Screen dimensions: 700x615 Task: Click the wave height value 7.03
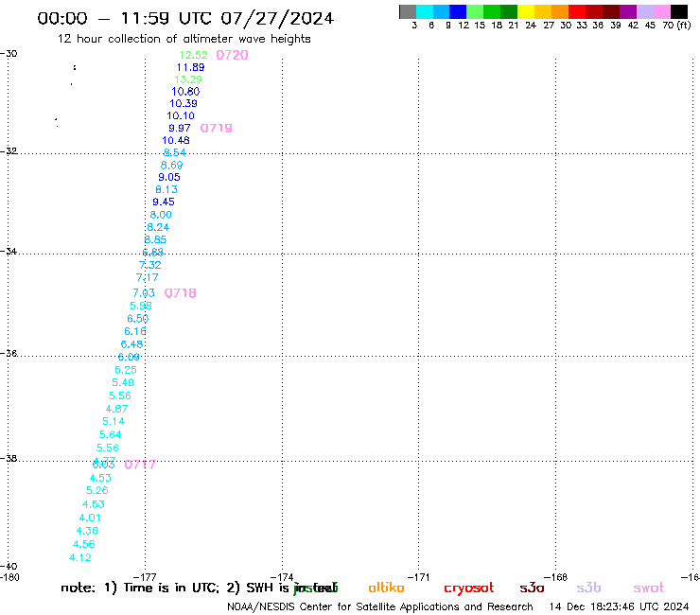tap(144, 293)
